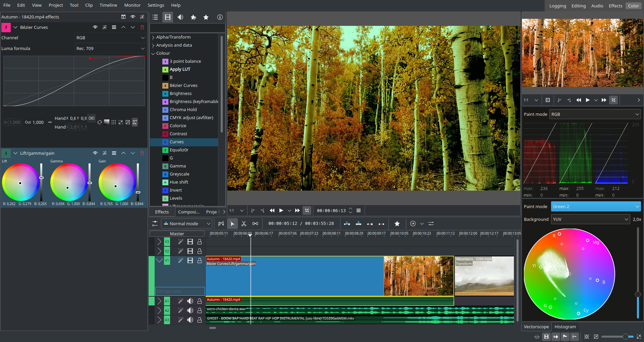The image size is (644, 342).
Task: Click the info icon in effects list panel
Action: pos(220,17)
